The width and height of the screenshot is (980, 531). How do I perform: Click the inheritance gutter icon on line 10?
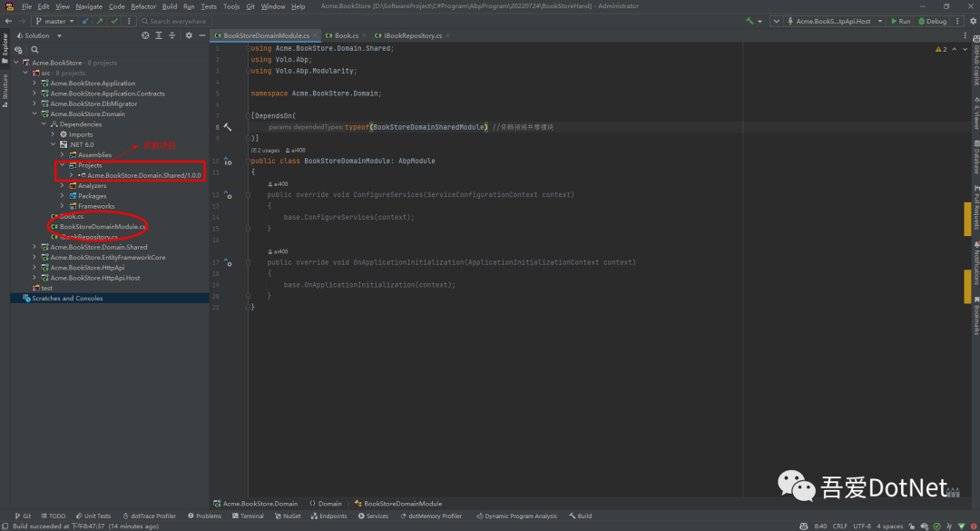pos(228,162)
